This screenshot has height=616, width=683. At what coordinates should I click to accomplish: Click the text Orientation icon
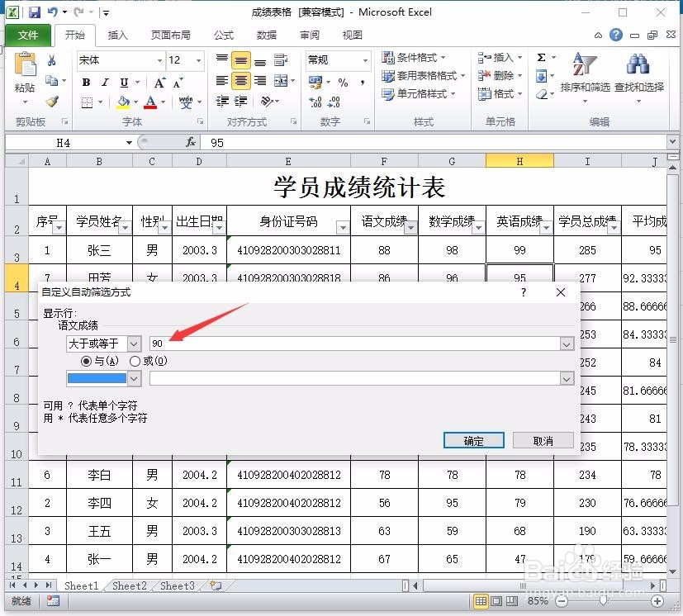coord(266,102)
